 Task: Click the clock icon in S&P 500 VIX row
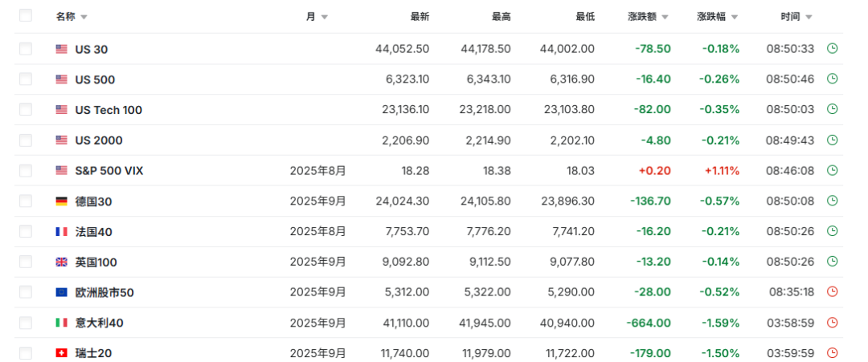833,170
